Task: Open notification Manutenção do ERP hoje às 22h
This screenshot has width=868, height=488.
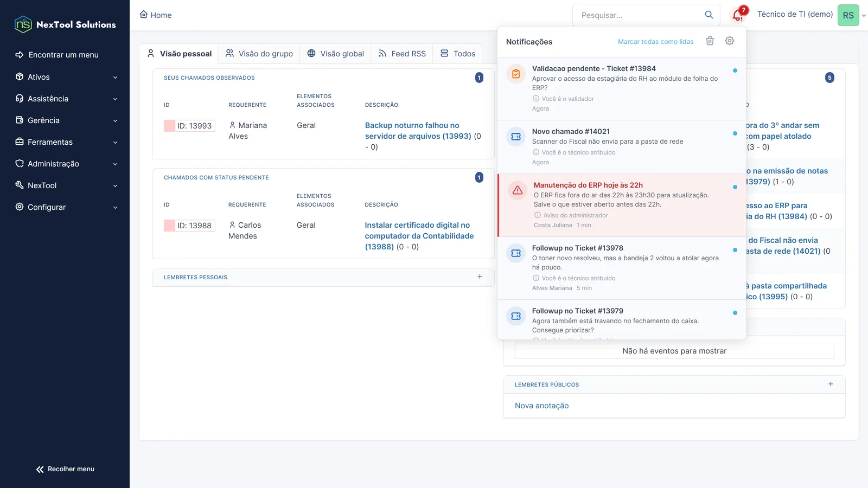Action: (622, 206)
